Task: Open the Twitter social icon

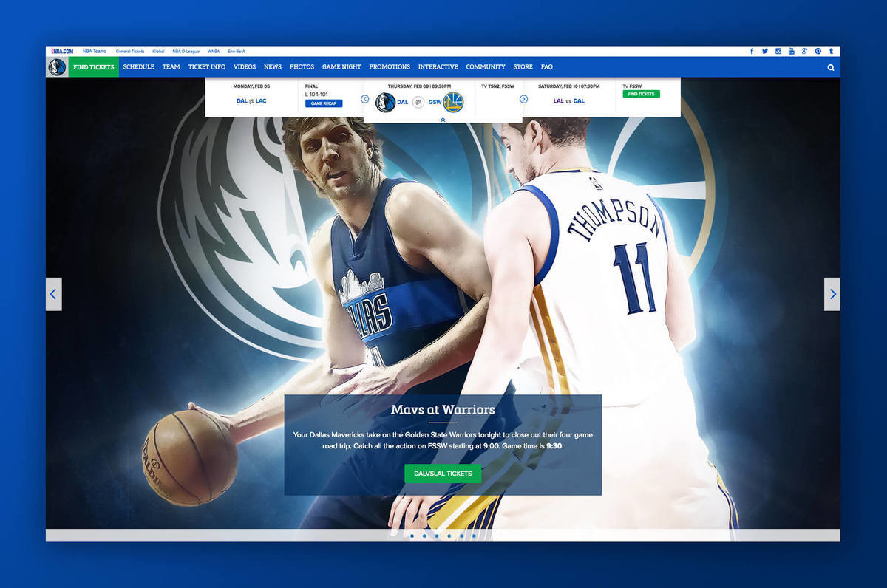Action: pyautogui.click(x=765, y=51)
